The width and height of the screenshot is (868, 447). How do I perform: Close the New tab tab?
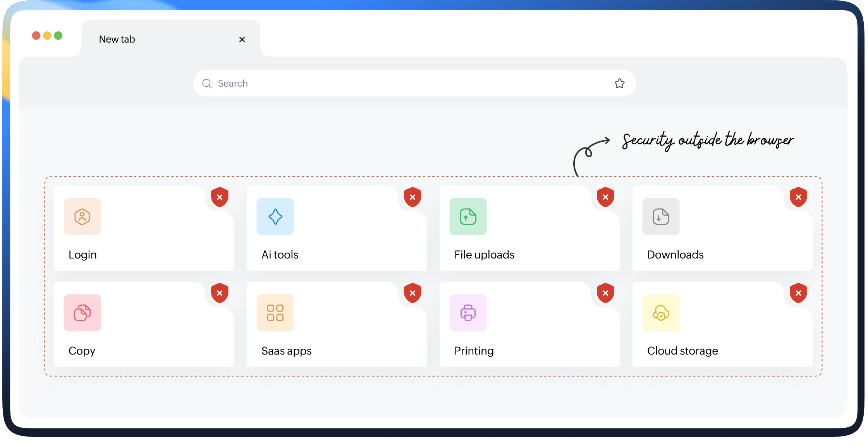[x=242, y=39]
